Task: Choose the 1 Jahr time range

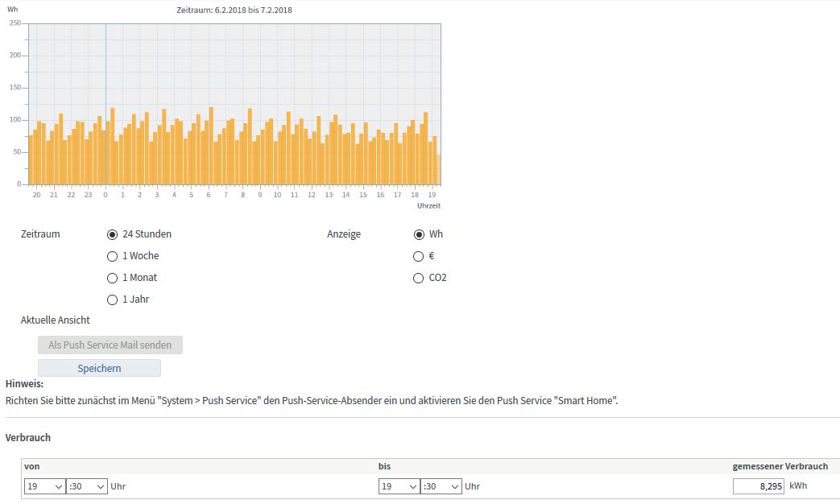Action: [112, 300]
